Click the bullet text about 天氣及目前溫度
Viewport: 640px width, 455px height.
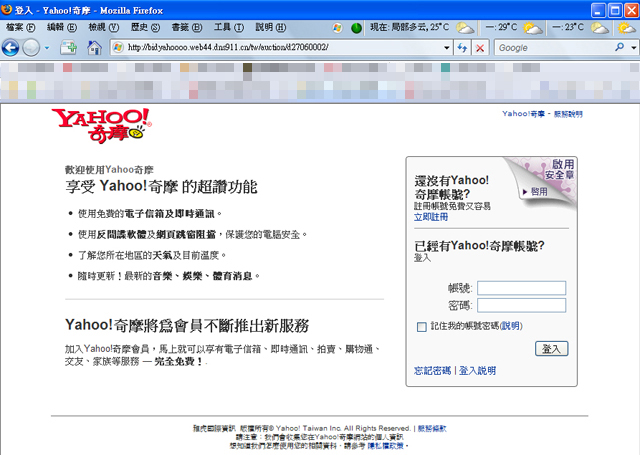[x=152, y=255]
